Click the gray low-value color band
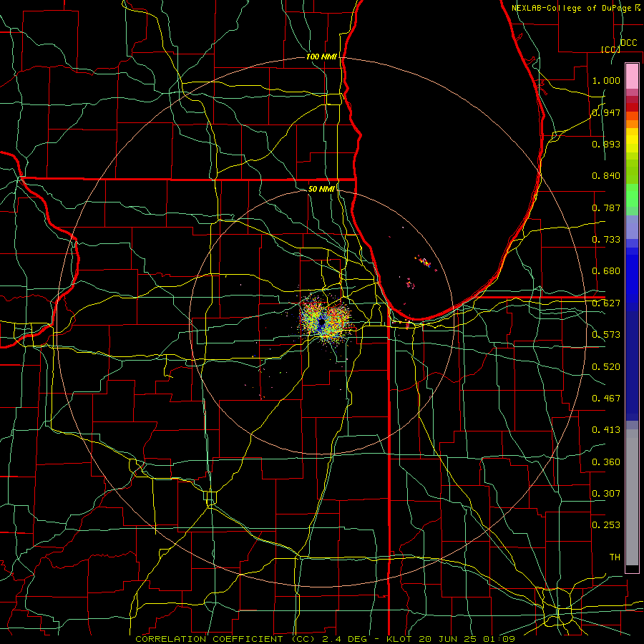Image resolution: width=644 pixels, height=644 pixels. click(x=632, y=497)
